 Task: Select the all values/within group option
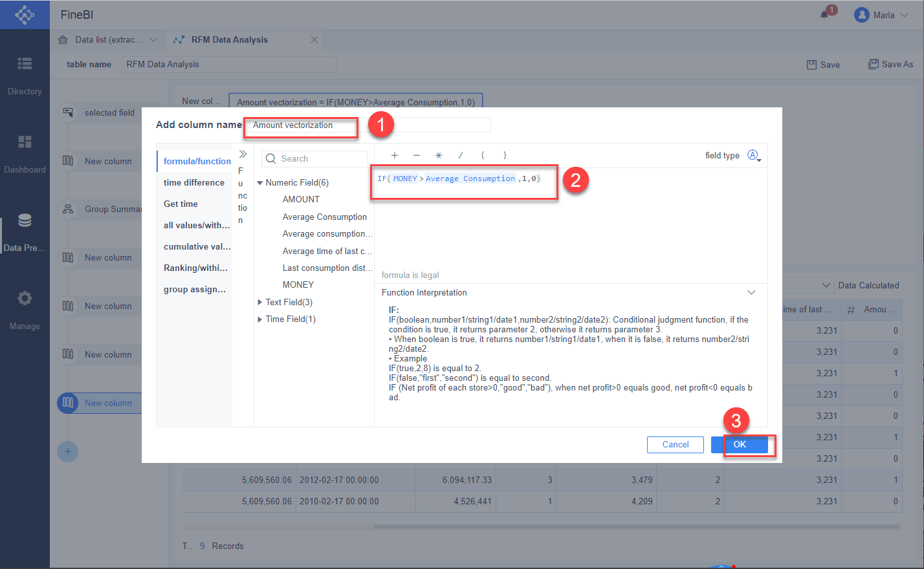(195, 225)
